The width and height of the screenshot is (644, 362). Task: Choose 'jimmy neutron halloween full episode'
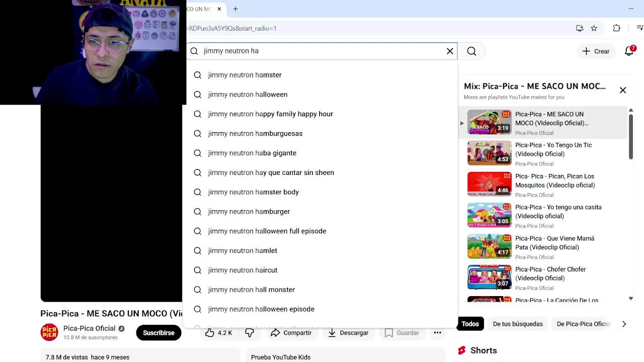(320, 231)
